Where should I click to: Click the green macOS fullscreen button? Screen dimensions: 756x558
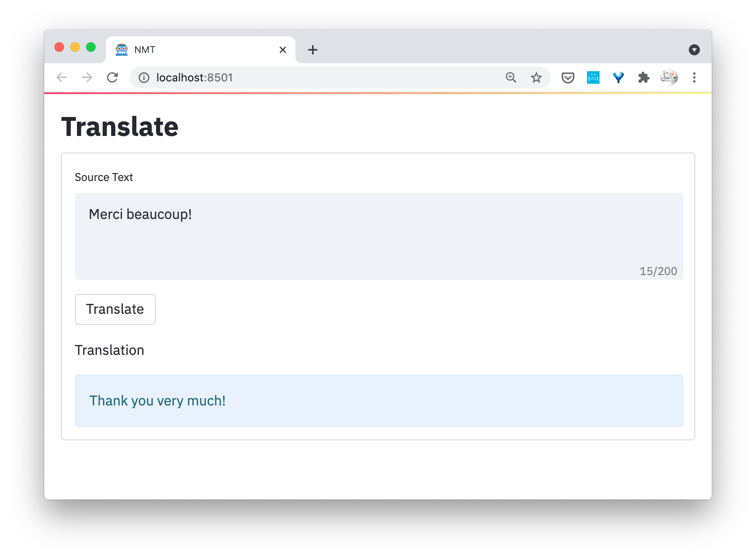coord(91,47)
